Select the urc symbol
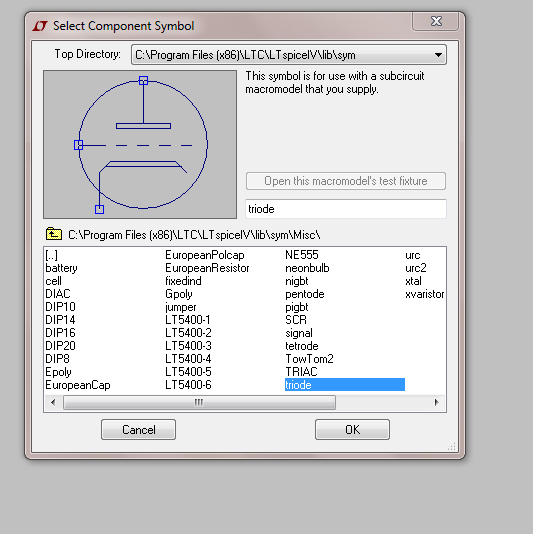533x534 pixels. 413,255
